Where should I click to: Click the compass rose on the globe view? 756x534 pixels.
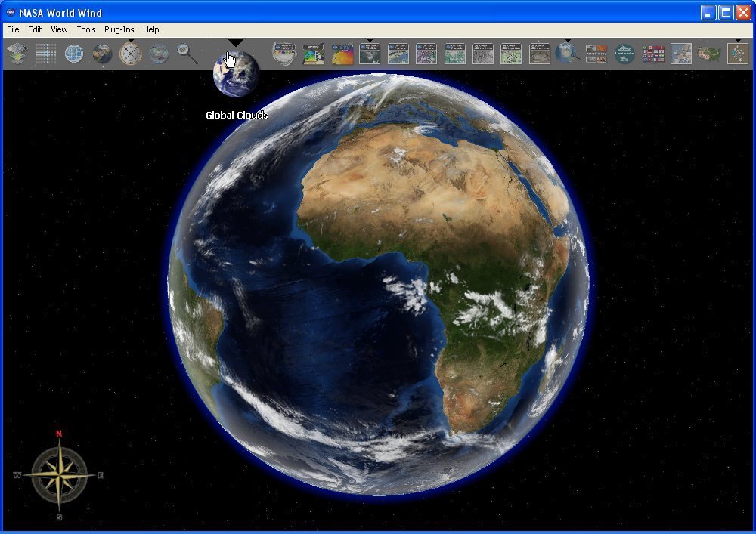59,475
